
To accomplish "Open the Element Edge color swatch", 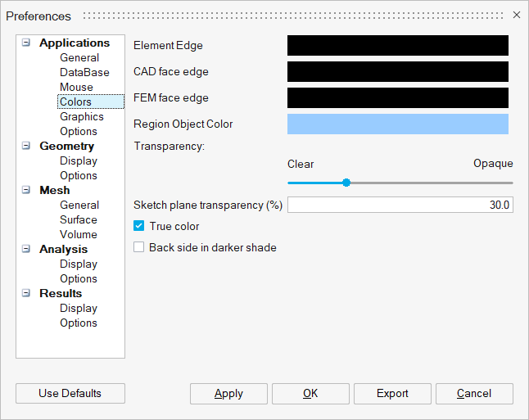I will tap(398, 46).
